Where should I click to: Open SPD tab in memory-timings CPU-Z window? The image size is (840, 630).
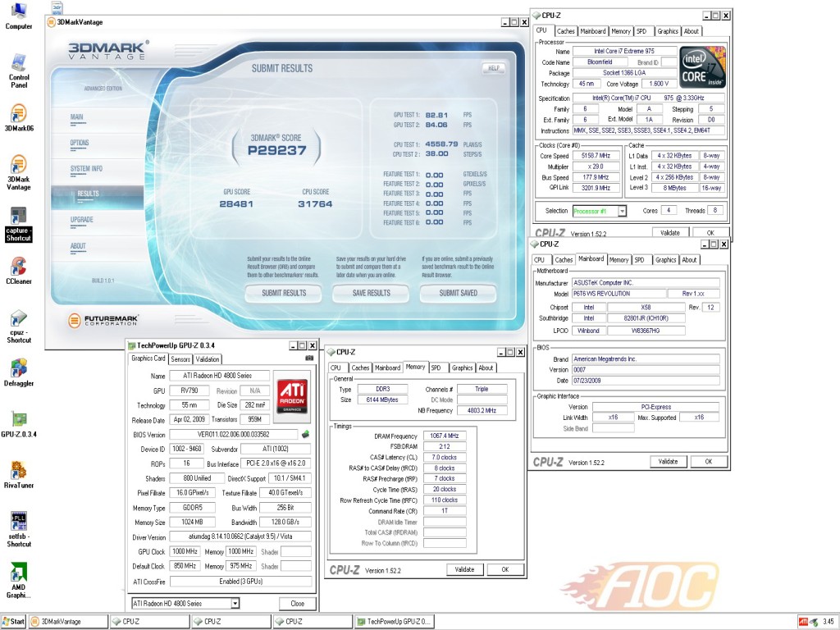tap(436, 368)
